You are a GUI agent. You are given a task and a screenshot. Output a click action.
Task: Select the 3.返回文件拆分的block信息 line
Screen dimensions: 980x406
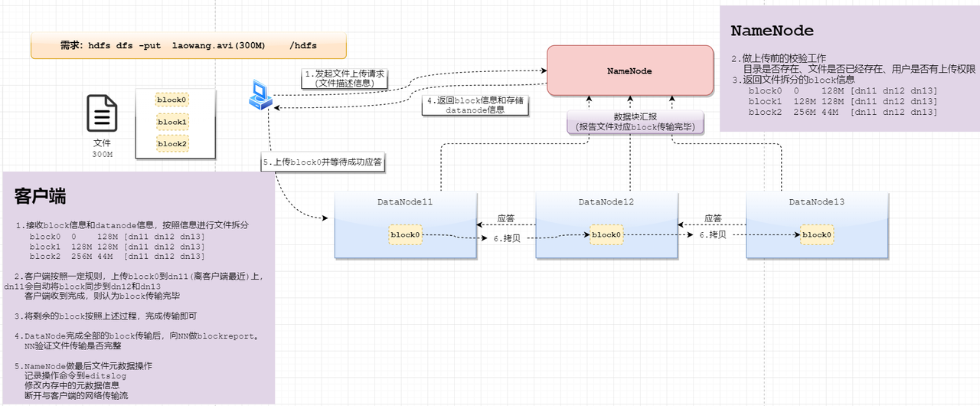[792, 80]
